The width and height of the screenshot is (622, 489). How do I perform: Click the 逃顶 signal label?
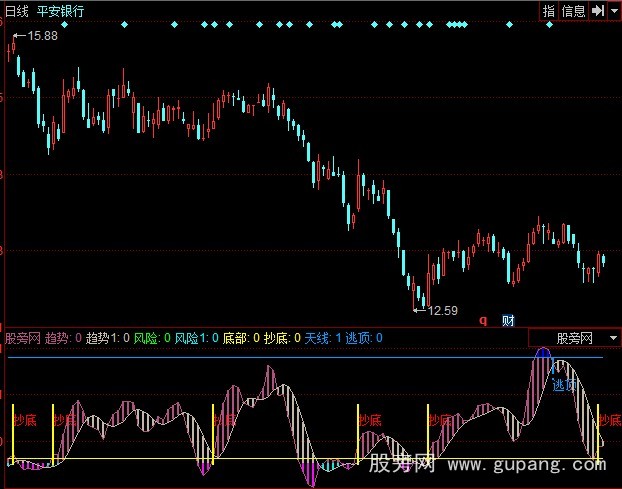pos(564,384)
